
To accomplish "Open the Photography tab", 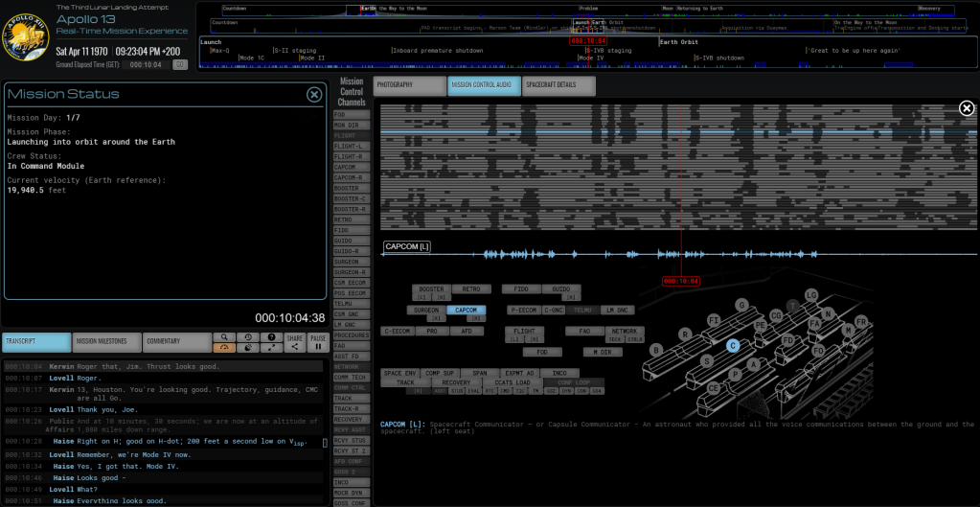I will [x=408, y=85].
